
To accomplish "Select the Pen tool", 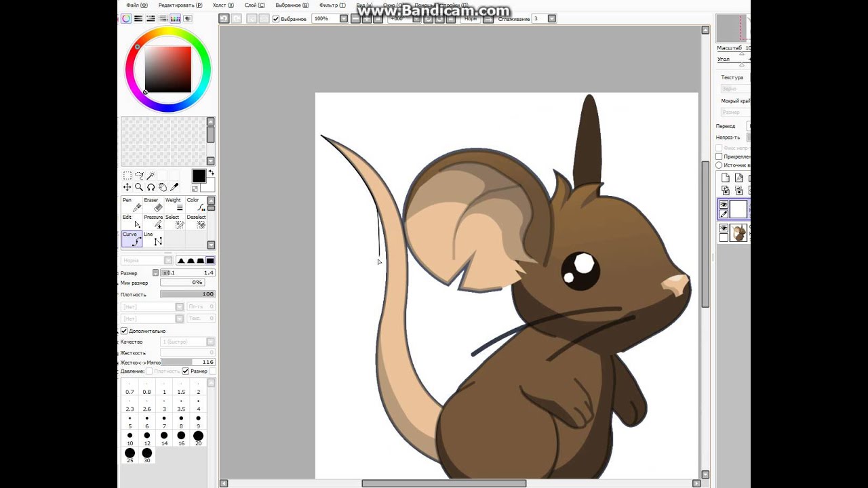I will [x=132, y=205].
